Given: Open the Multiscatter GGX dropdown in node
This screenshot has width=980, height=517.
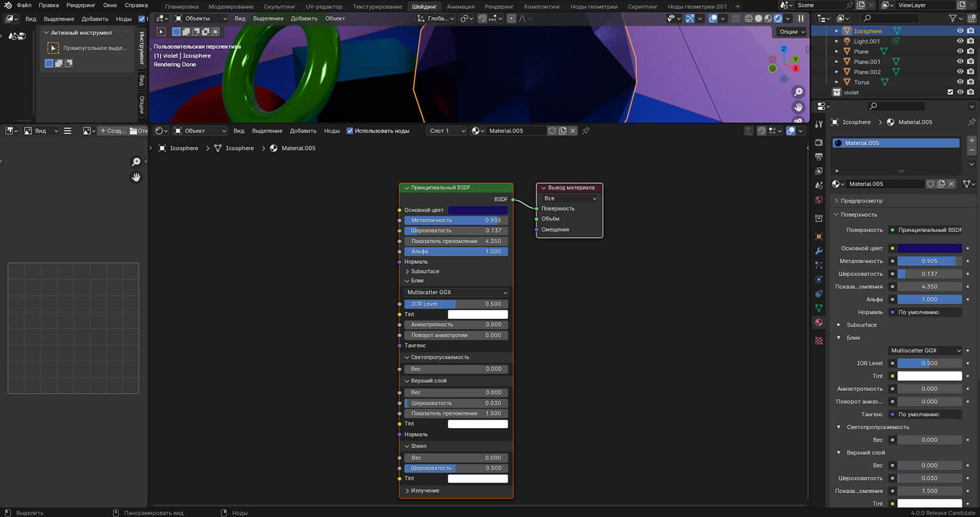Looking at the screenshot, I should coord(456,293).
